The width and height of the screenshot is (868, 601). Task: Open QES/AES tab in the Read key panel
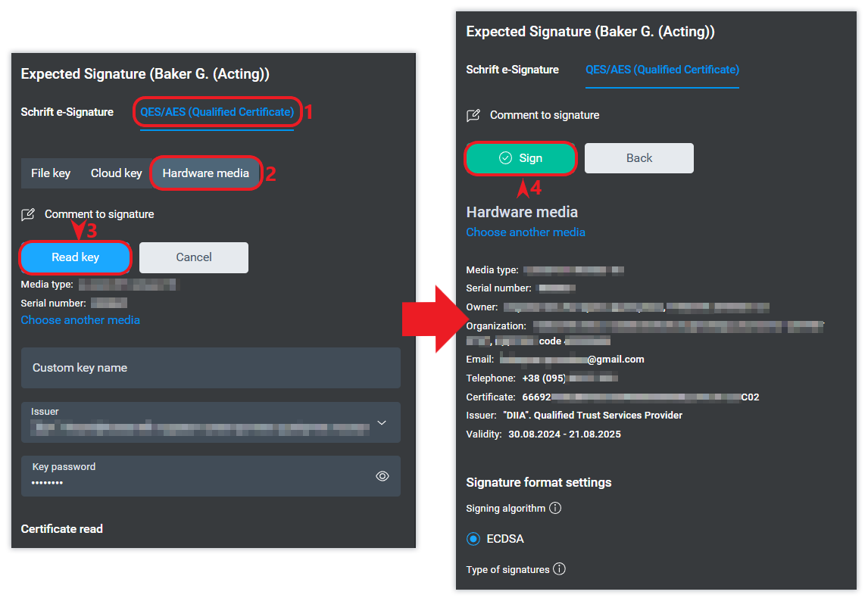click(x=217, y=112)
